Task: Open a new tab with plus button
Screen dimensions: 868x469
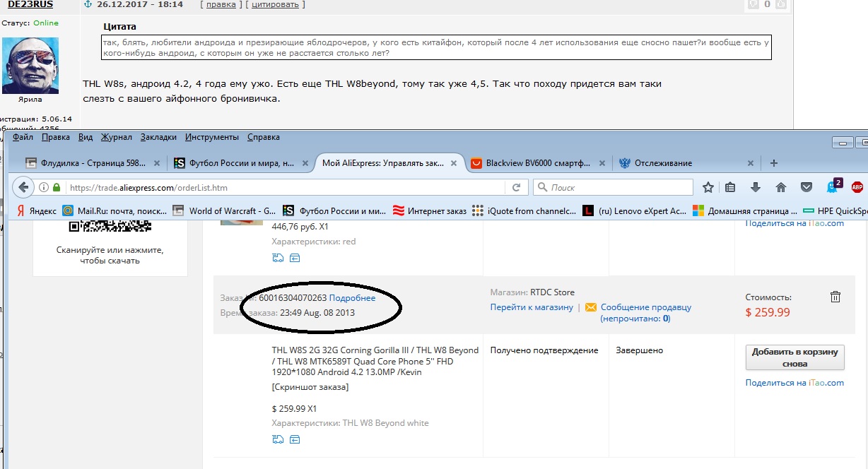Action: [774, 162]
